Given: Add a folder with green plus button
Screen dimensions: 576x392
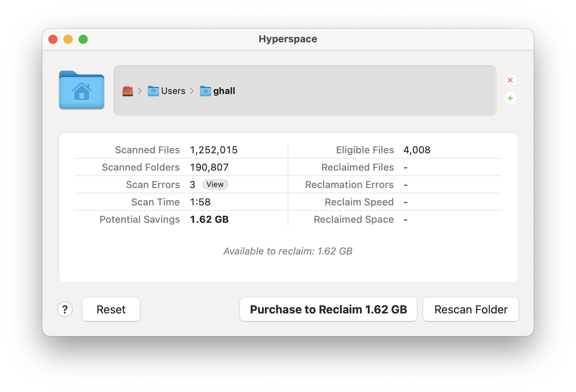Looking at the screenshot, I should [510, 98].
